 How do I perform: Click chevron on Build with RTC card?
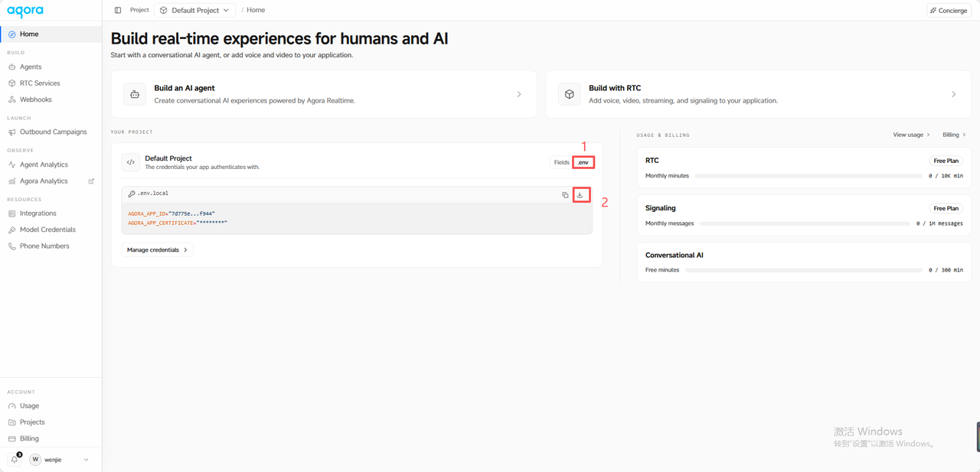(x=954, y=95)
